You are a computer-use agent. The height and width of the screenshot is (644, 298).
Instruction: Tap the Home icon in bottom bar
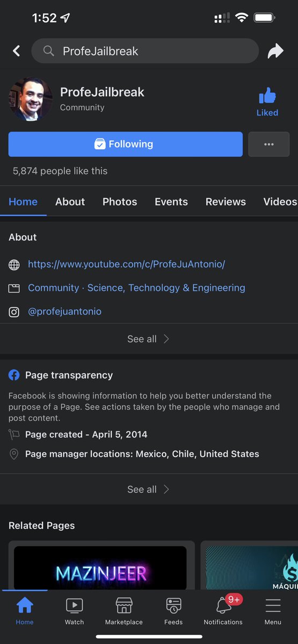25,606
